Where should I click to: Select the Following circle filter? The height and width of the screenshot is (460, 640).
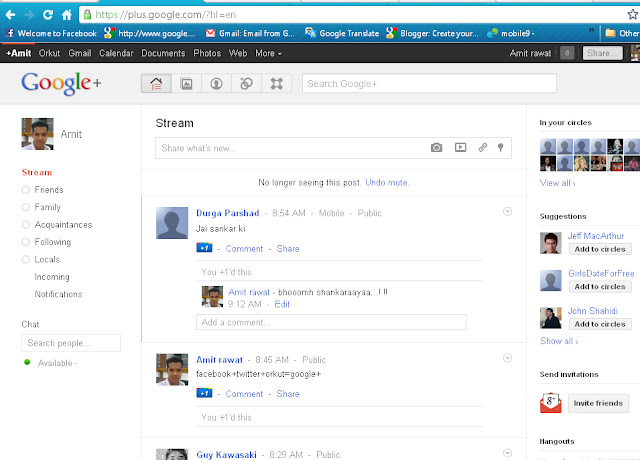coord(46,242)
